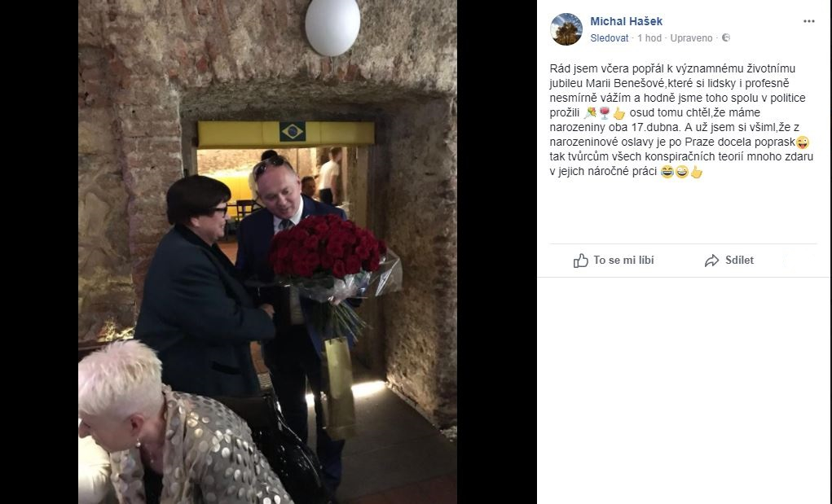Open the photo of the rose bouquet
Screen dimensions: 832x504
pos(267,252)
